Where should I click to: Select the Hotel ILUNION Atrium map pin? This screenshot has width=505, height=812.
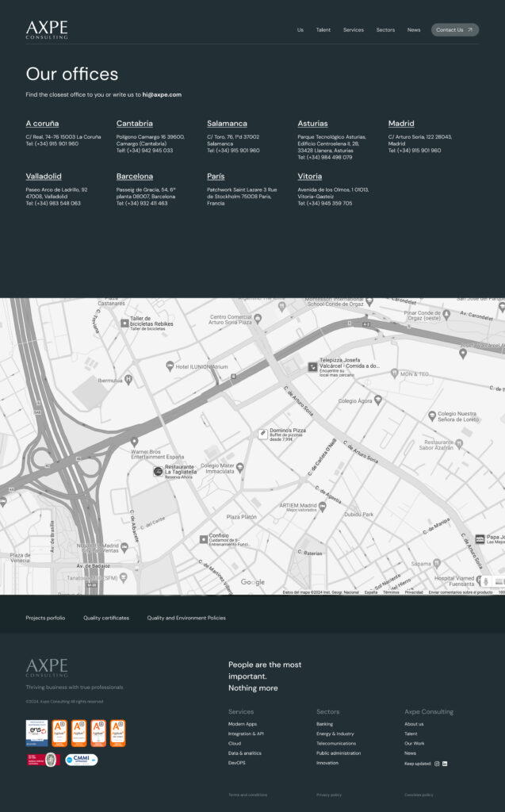point(170,366)
